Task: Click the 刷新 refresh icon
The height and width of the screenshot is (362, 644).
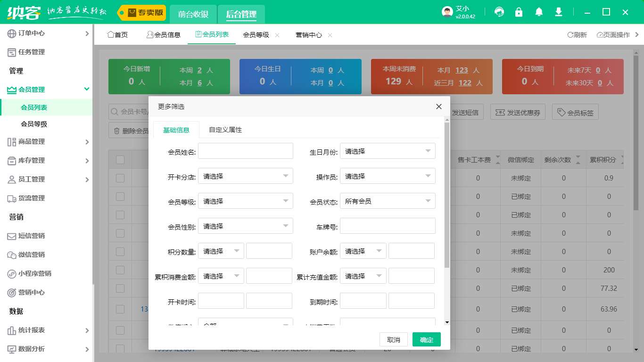Action: 577,35
